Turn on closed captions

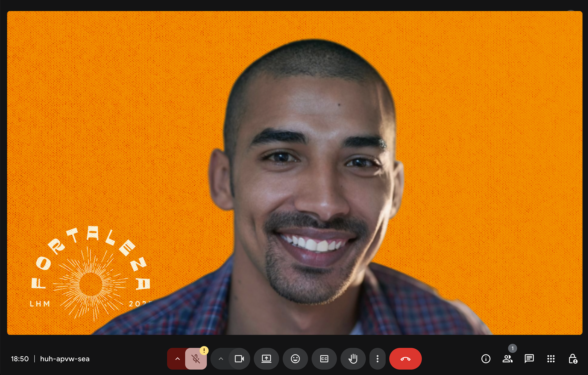[324, 359]
